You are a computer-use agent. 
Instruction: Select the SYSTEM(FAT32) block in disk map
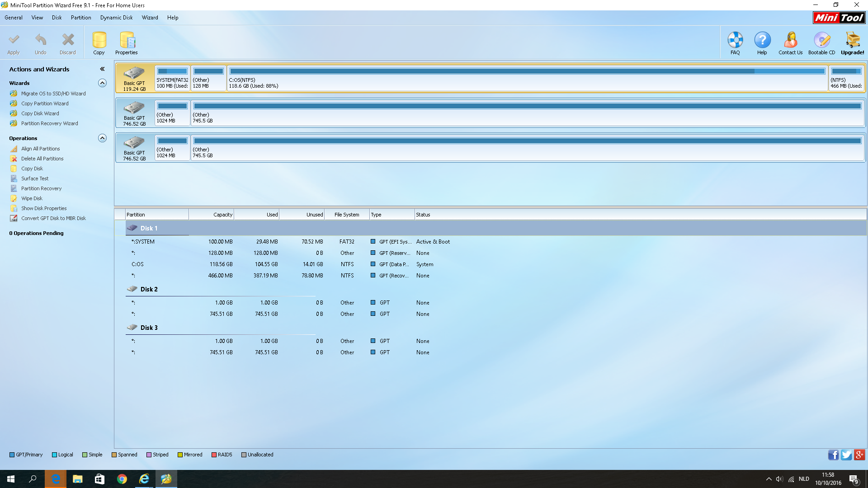(172, 78)
